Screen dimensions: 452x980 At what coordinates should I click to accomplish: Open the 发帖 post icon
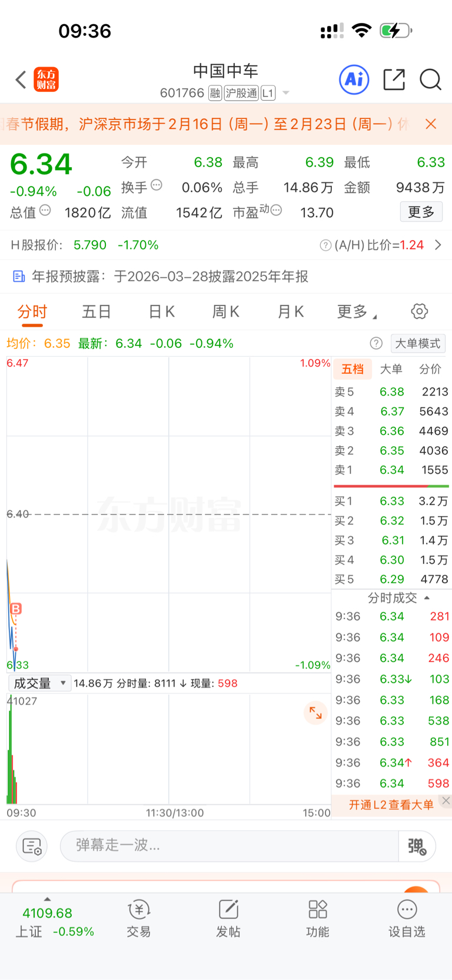tap(228, 919)
